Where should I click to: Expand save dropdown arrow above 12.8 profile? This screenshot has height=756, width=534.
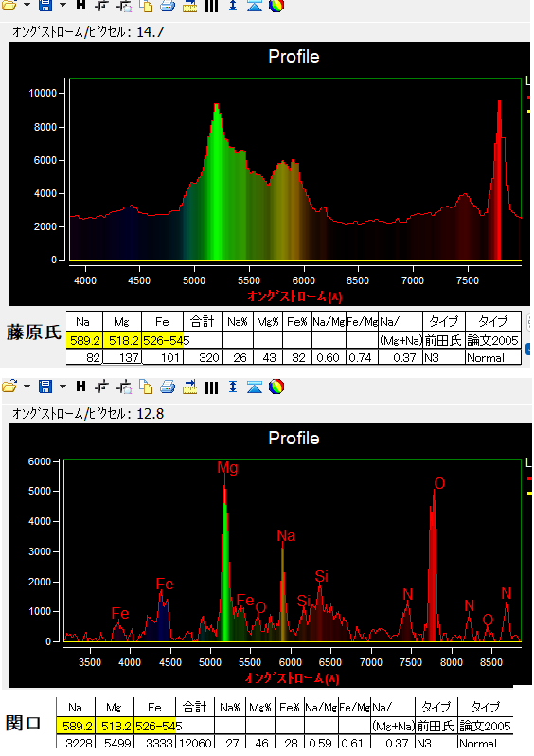pyautogui.click(x=62, y=387)
